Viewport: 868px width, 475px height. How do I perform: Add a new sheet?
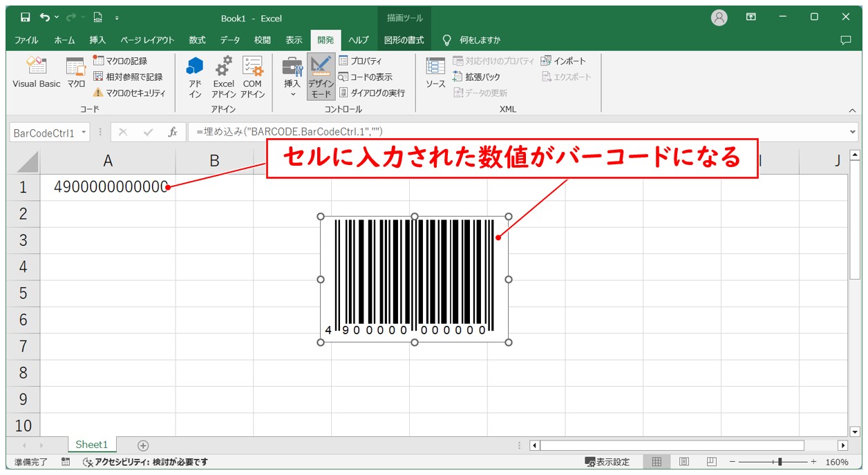[143, 445]
